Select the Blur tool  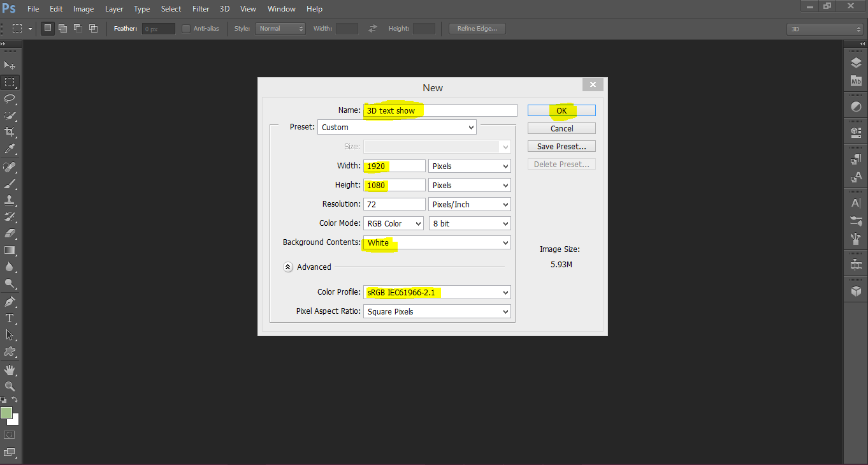(10, 267)
